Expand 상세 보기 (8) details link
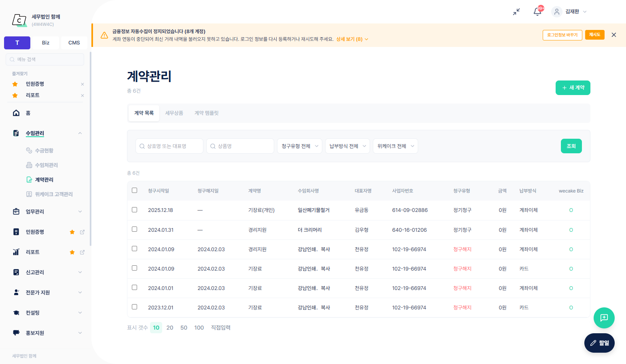 [352, 39]
